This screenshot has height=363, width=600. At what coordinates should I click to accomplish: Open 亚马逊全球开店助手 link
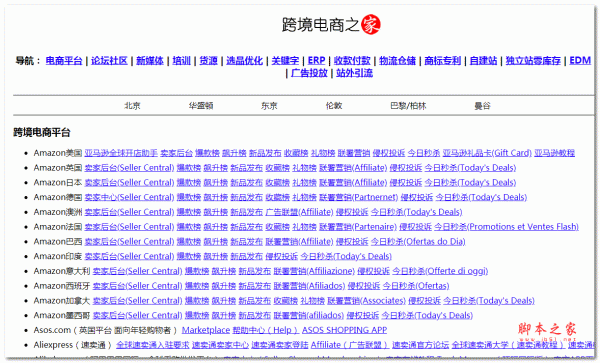(x=121, y=153)
